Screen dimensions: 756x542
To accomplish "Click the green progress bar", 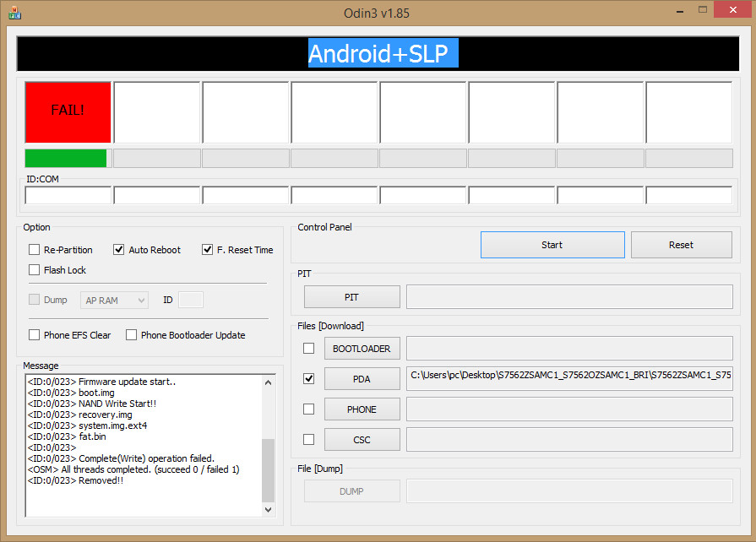I will pos(66,159).
